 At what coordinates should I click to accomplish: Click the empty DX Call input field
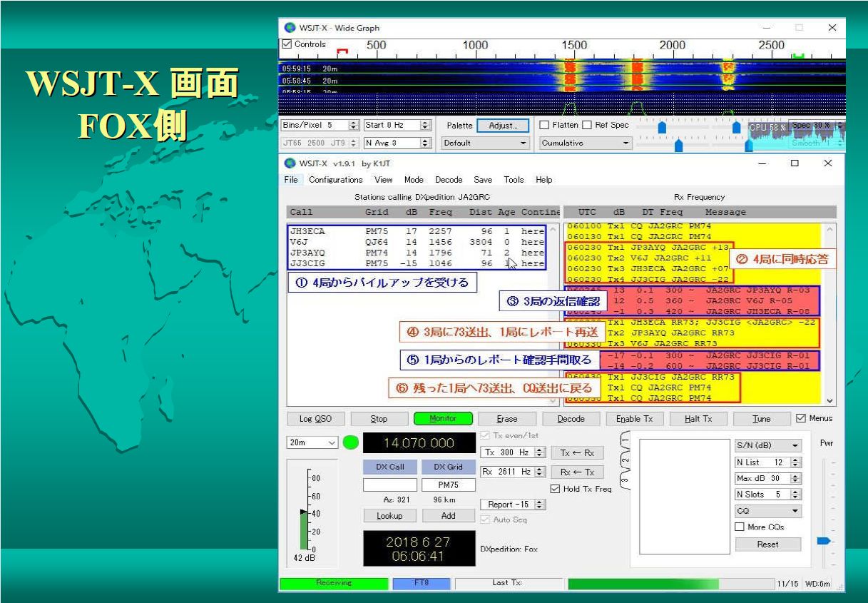(x=389, y=485)
